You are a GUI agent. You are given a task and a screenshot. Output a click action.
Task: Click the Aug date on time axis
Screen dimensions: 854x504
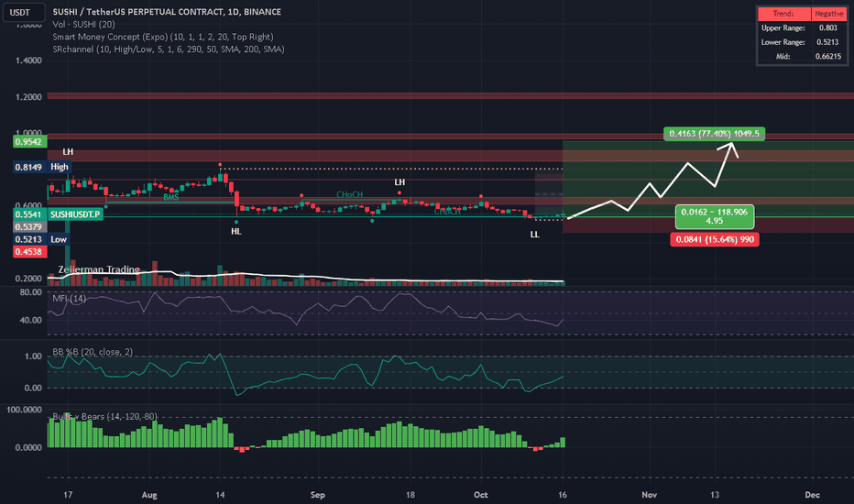click(149, 495)
